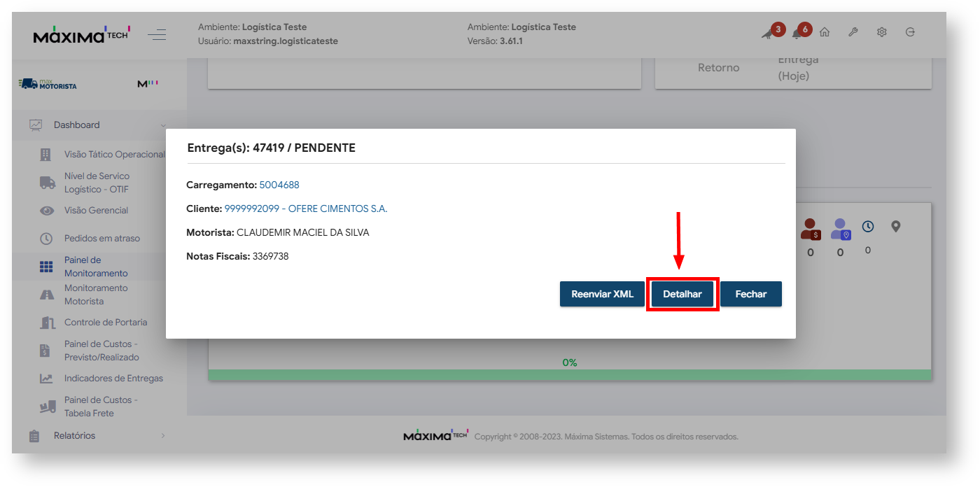Click the bird messages icon with badge 3
This screenshot has width=980, height=487.
tap(769, 32)
